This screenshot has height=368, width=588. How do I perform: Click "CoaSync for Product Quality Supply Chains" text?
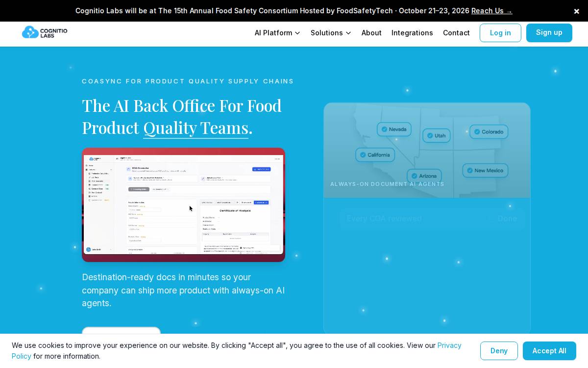pos(188,81)
